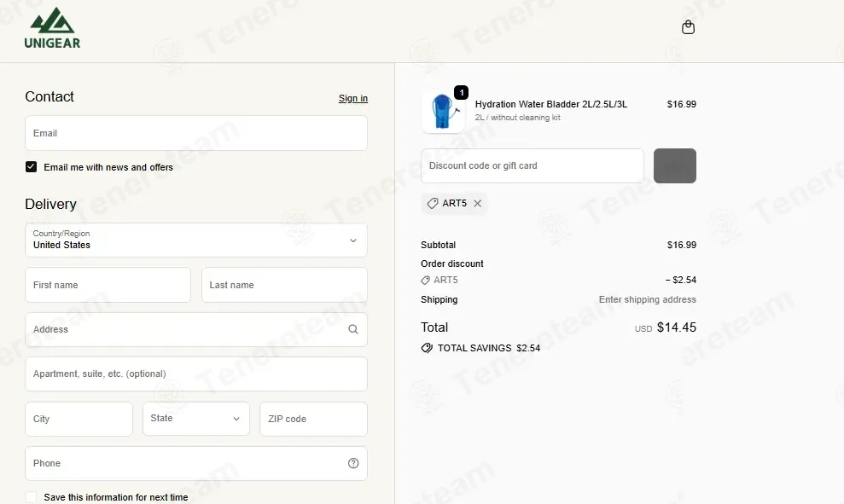
Task: Click the discount amount −$2.54
Action: click(680, 281)
